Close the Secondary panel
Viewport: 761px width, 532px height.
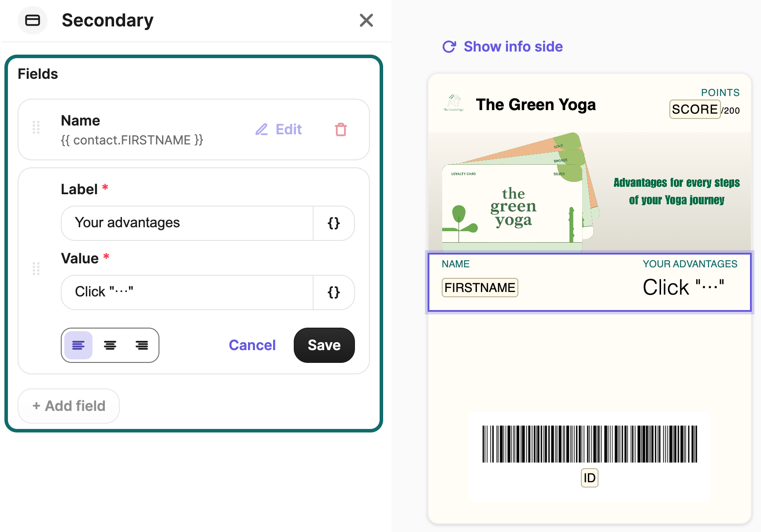[x=366, y=20]
